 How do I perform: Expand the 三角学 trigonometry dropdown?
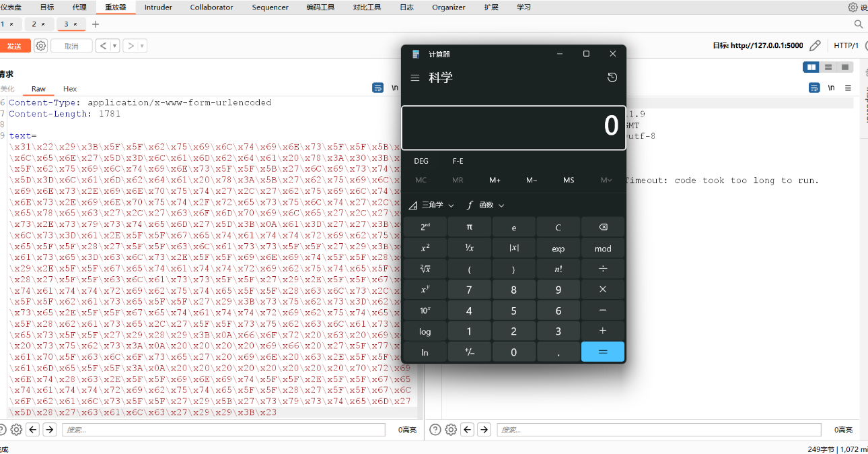(431, 205)
